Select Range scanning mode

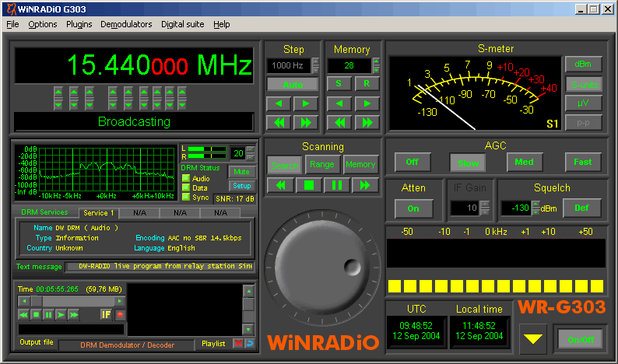tap(322, 164)
